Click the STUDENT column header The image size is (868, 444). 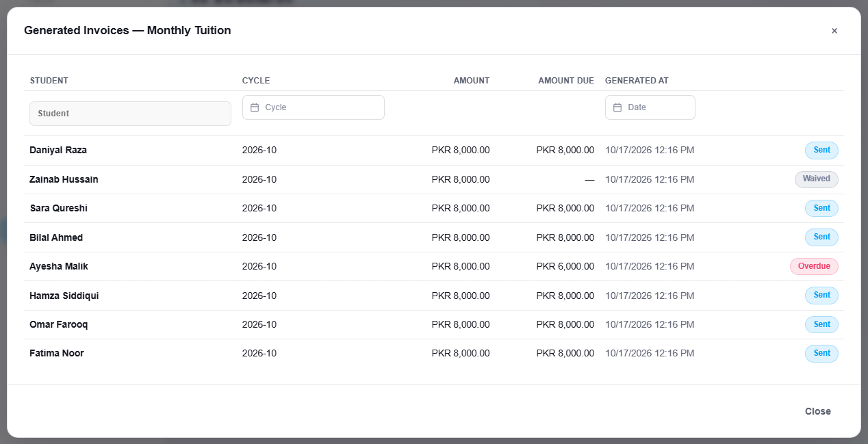click(49, 81)
